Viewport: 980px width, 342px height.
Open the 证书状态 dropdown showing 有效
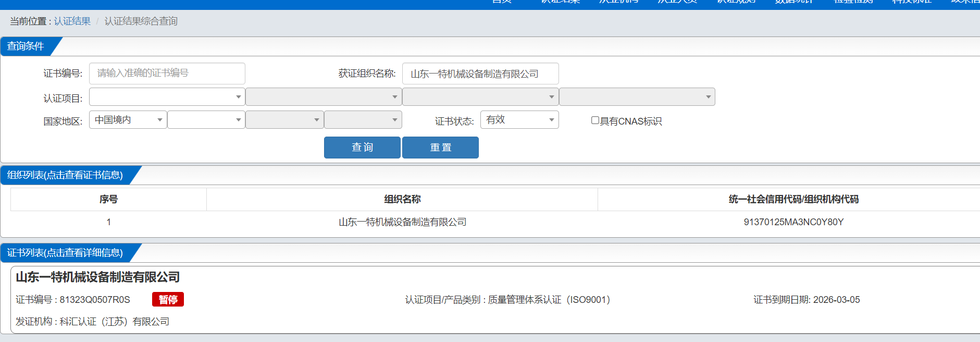tap(519, 120)
